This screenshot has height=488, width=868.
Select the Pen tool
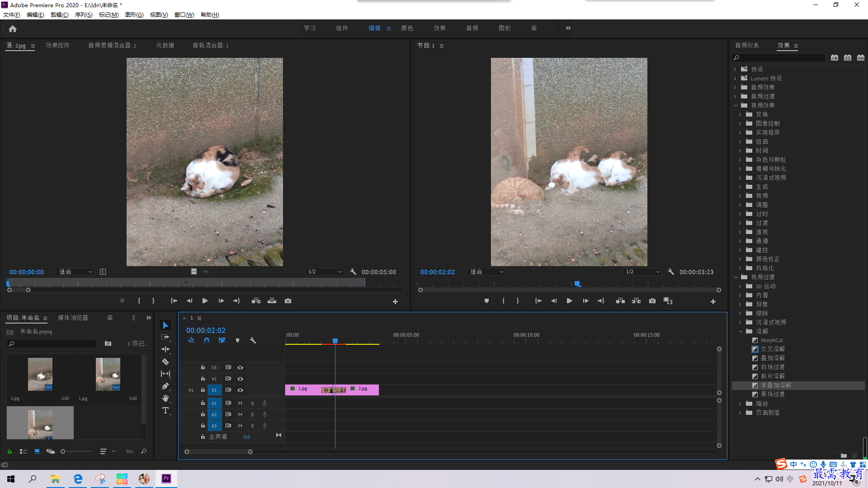tap(165, 386)
